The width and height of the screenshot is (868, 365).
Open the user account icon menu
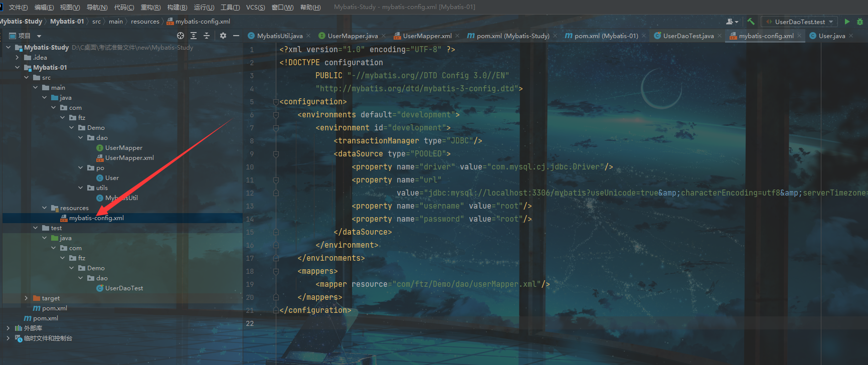click(x=732, y=22)
